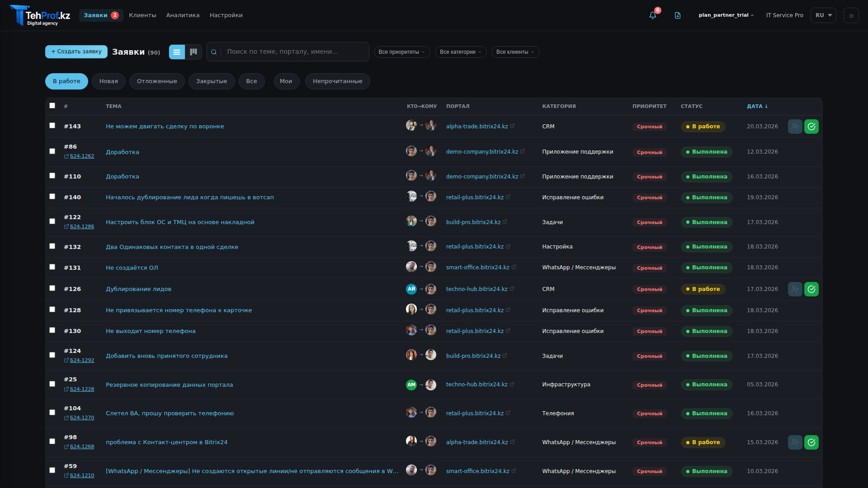Image resolution: width=868 pixels, height=488 pixels.
Task: Open the notifications bell icon
Action: [652, 15]
